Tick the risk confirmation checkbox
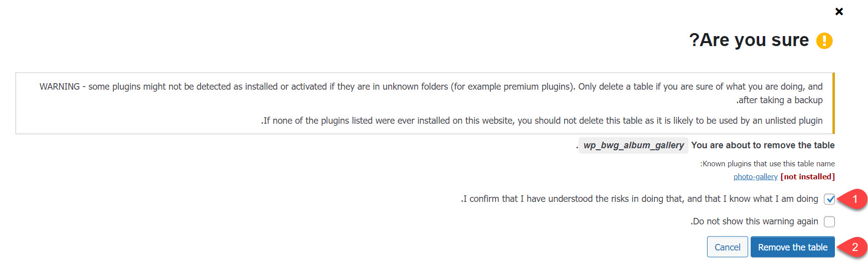 [829, 199]
